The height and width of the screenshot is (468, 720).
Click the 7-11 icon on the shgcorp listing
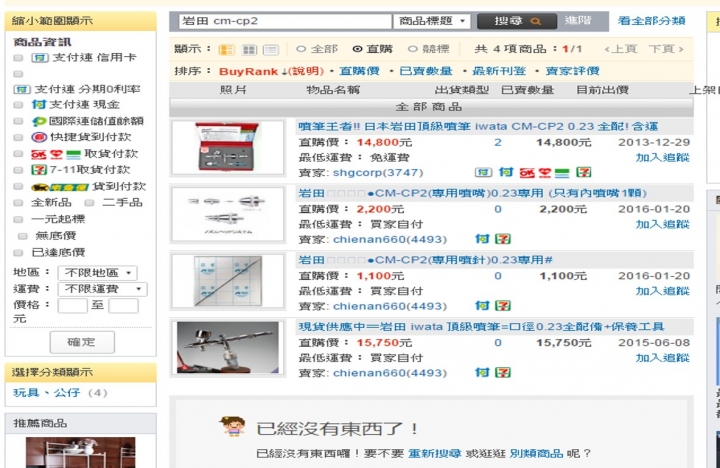[x=584, y=173]
